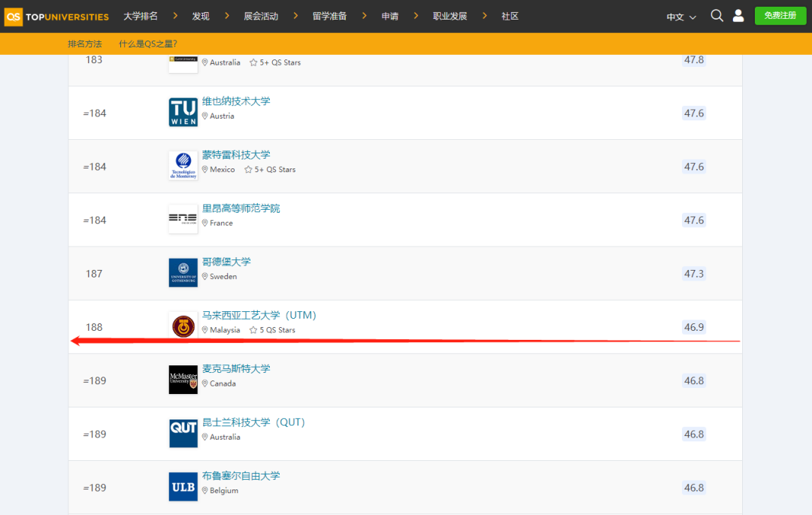The height and width of the screenshot is (515, 812).
Task: Open the 职业发展 menu
Action: [450, 17]
